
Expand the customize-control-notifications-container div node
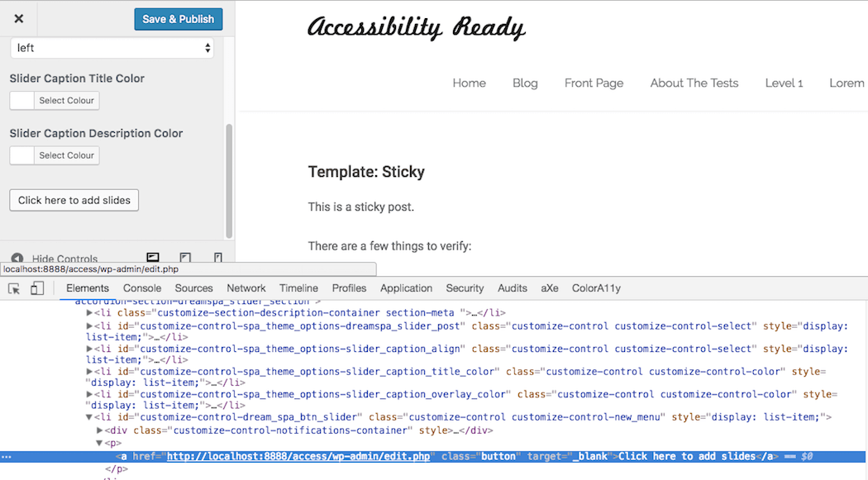pyautogui.click(x=100, y=430)
